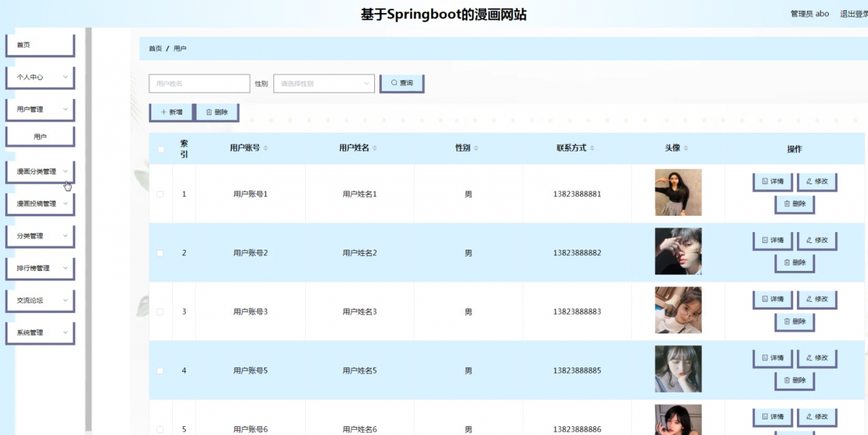Click 修改 for 用户账号3
868x435 pixels.
816,299
